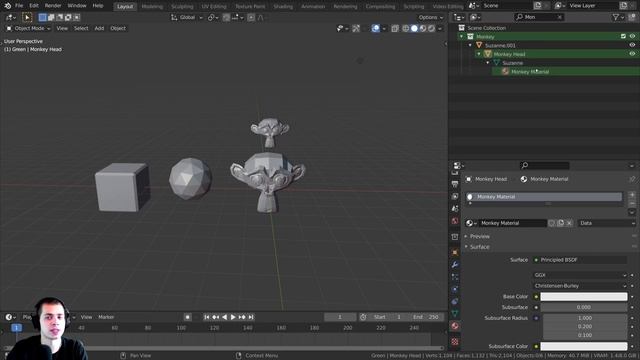
Task: Open the Blender logo menu
Action: coord(8,6)
